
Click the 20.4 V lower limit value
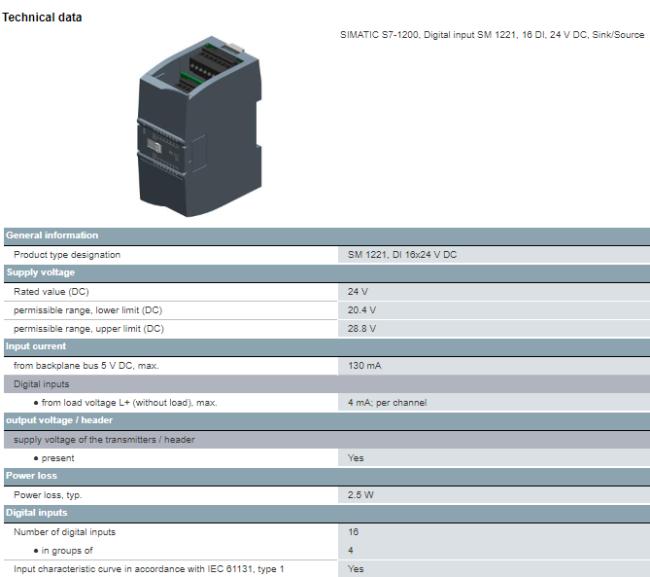362,310
